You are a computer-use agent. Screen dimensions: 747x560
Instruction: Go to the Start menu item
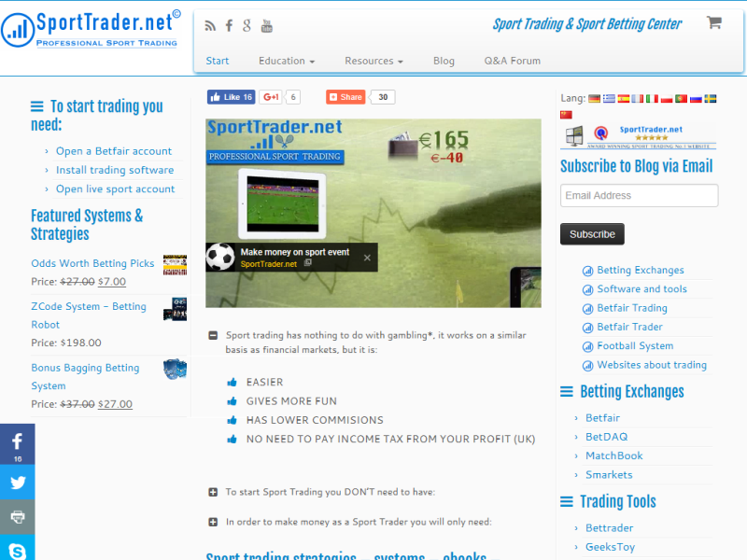point(218,61)
